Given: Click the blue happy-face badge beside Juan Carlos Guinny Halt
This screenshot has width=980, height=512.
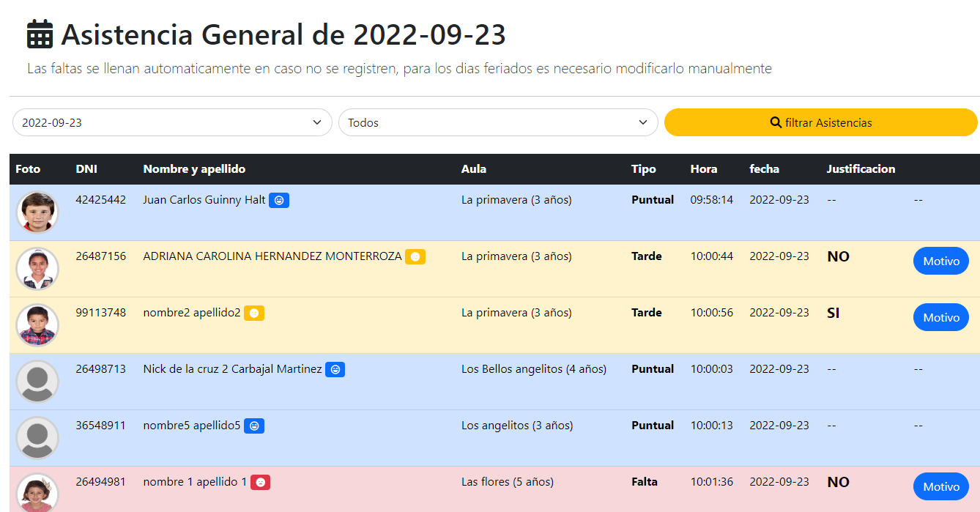Looking at the screenshot, I should click(x=279, y=200).
